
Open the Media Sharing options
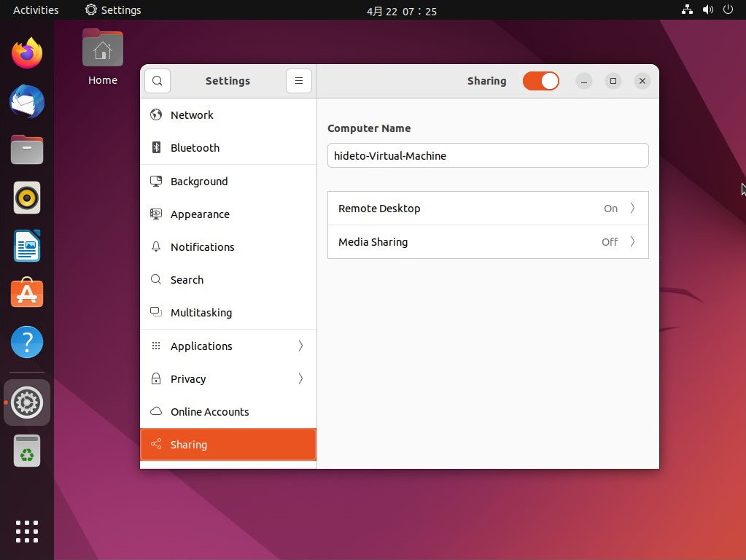point(488,241)
